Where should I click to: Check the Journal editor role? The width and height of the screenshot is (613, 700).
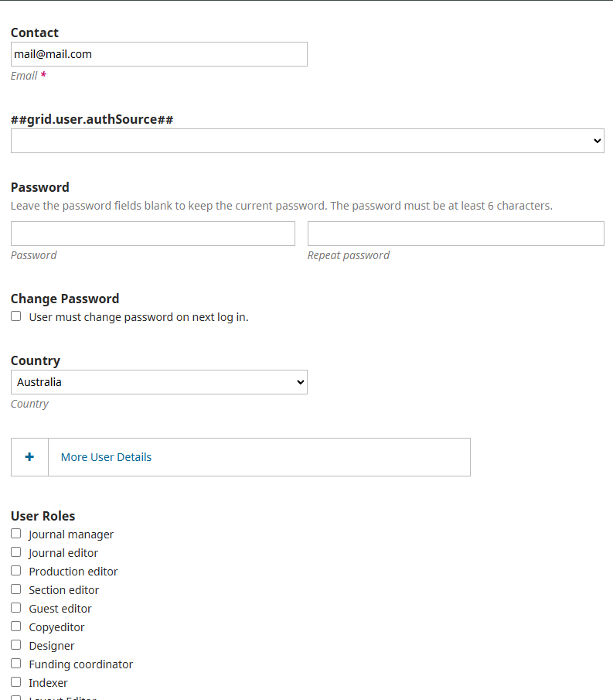pyautogui.click(x=16, y=552)
